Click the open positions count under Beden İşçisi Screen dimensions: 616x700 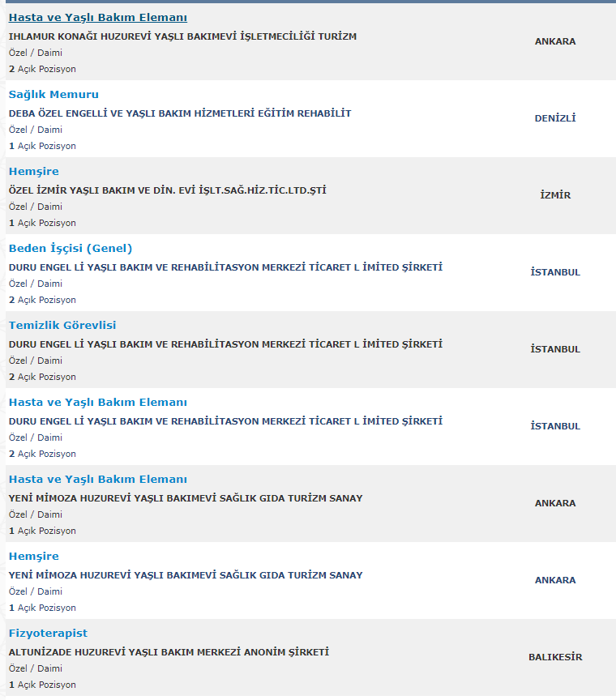click(42, 300)
